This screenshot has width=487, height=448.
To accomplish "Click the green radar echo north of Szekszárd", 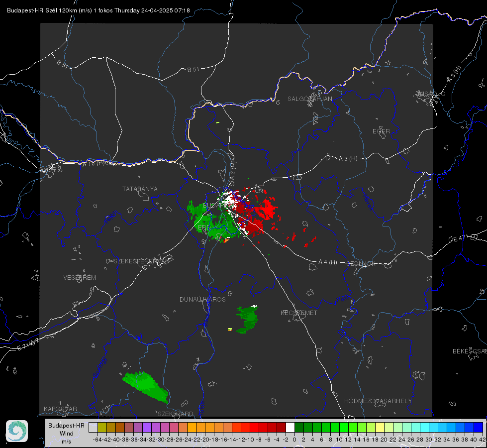I will (146, 386).
